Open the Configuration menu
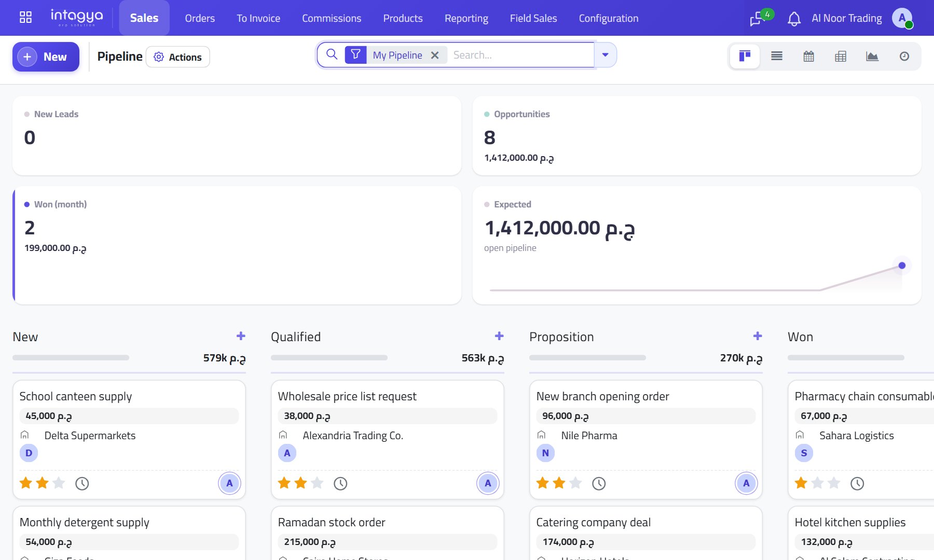The image size is (934, 560). tap(609, 18)
